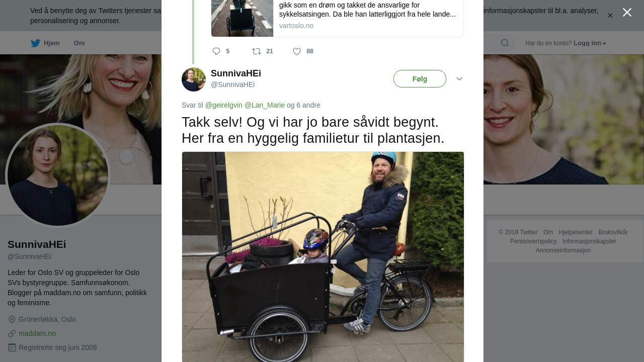Open Hjem in the top navigation
644x362 pixels.
click(52, 43)
